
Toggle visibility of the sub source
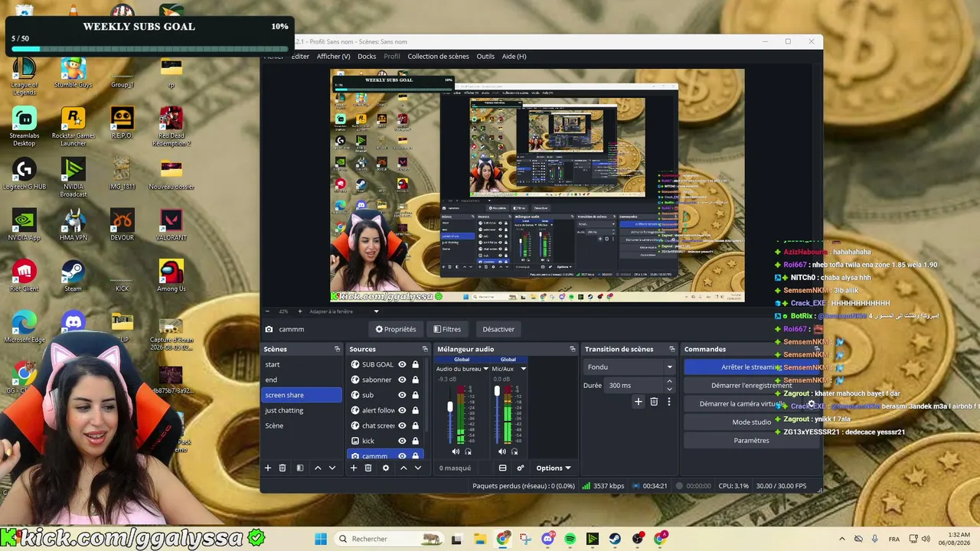pos(402,395)
